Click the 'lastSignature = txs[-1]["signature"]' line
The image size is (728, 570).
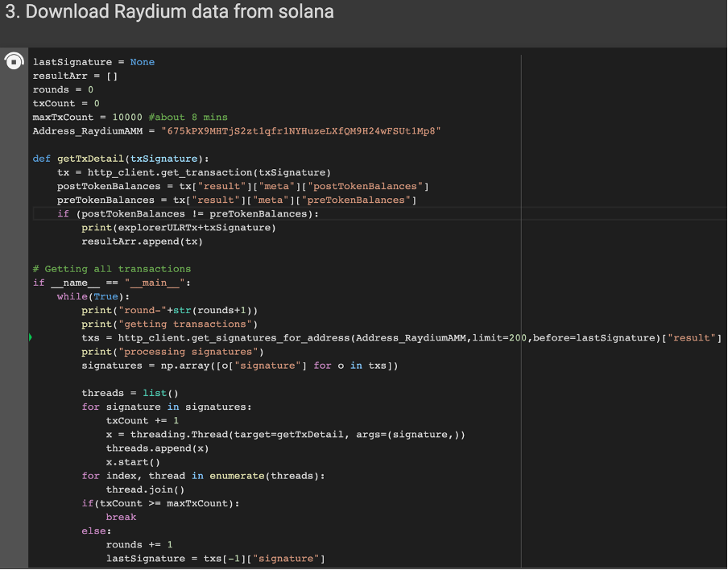[216, 559]
